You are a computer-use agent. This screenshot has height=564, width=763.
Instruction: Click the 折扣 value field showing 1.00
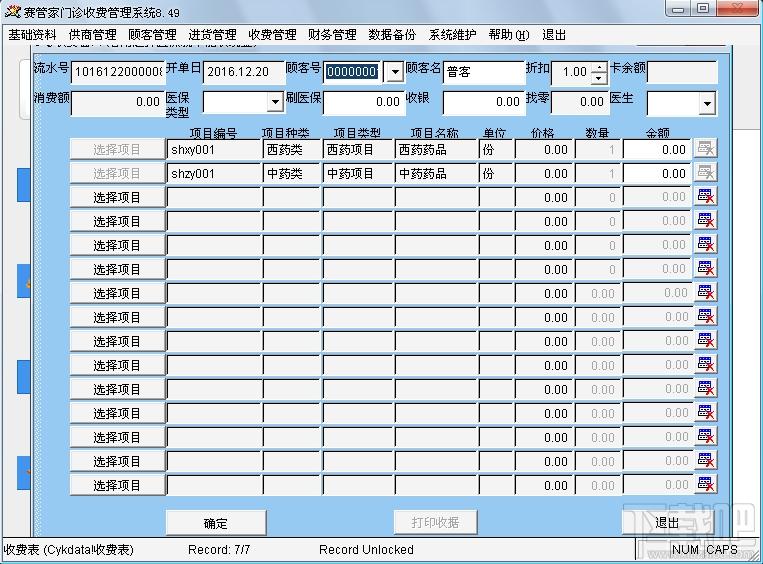(x=572, y=73)
